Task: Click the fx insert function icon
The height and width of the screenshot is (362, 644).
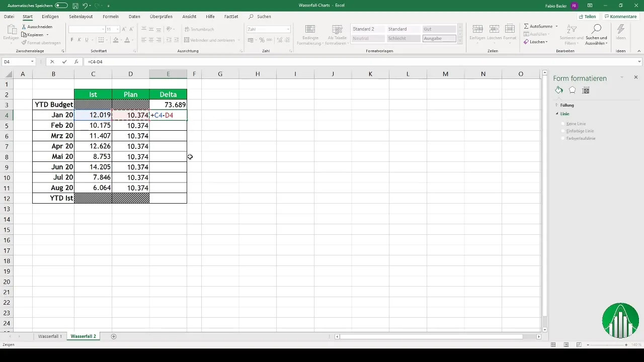Action: click(x=76, y=61)
